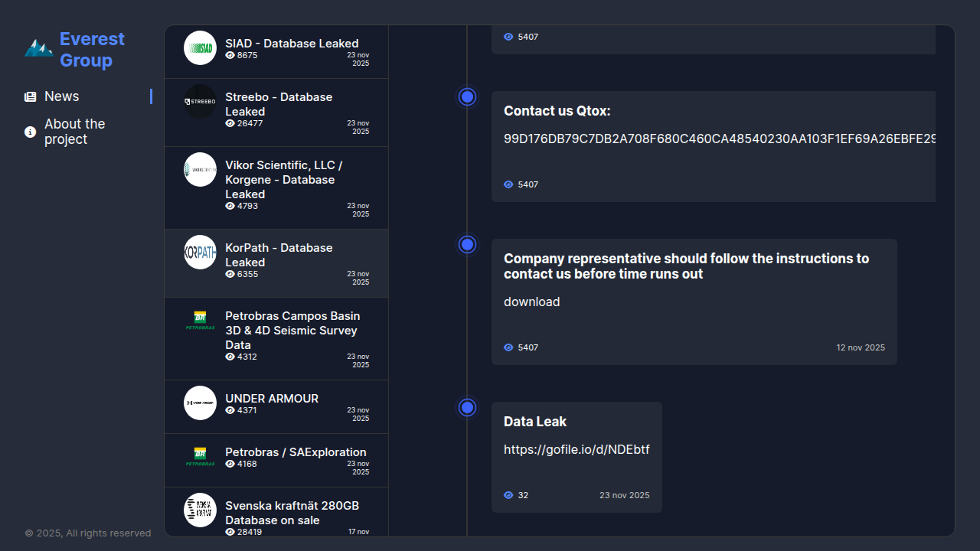Click the Vikor Scientific logo thumbnail
The height and width of the screenshot is (551, 980).
pyautogui.click(x=200, y=169)
